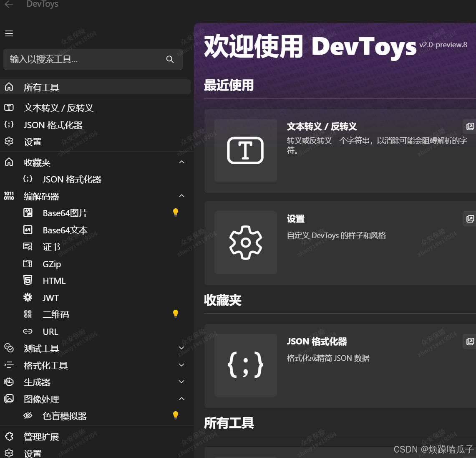Image resolution: width=476 pixels, height=458 pixels.
Task: Open JSON 格式化器 below 文本转义 in sidebar
Action: pos(95,125)
